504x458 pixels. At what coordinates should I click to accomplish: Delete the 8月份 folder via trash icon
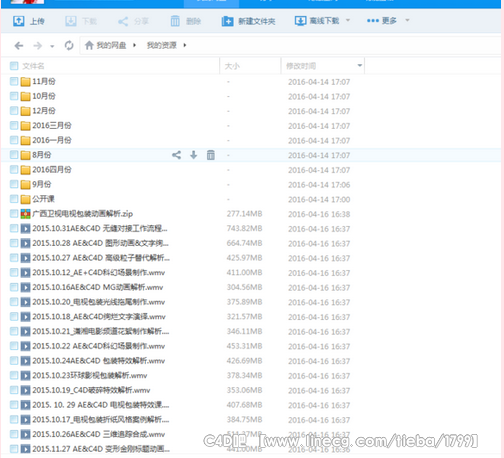(211, 155)
